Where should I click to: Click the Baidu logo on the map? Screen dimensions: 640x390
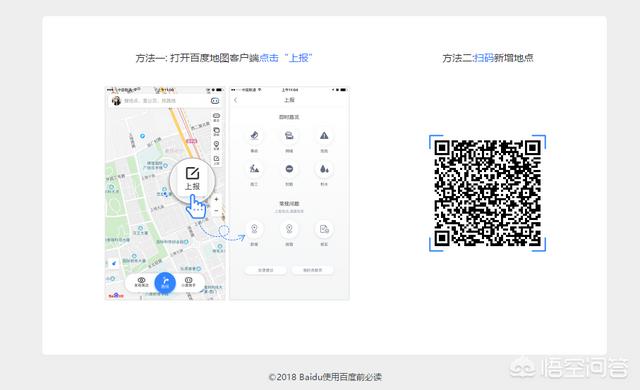point(116,295)
